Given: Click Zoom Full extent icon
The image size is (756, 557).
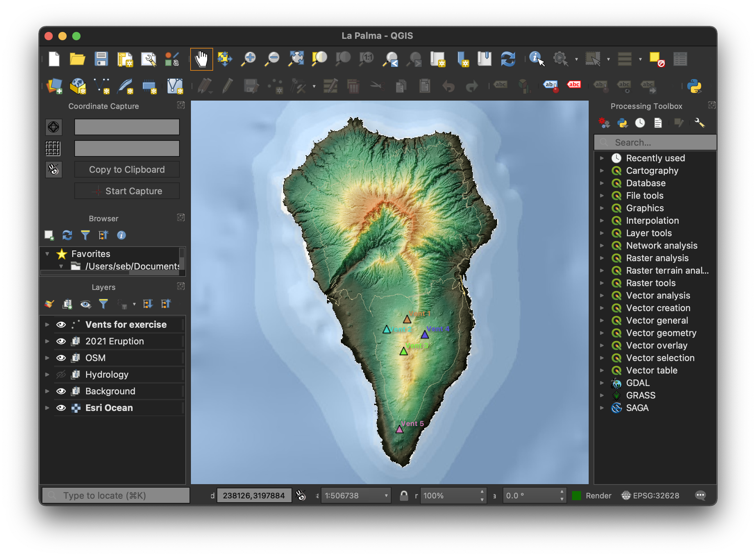Looking at the screenshot, I should [x=296, y=59].
